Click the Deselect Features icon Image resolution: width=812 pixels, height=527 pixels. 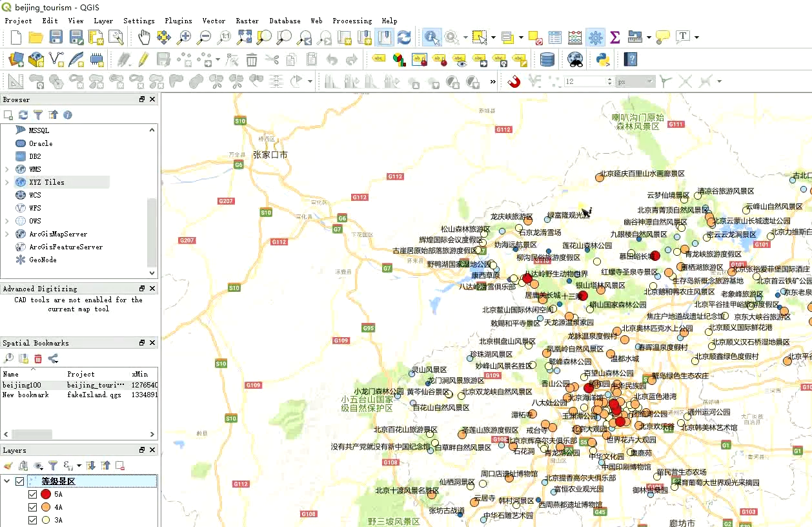[535, 37]
